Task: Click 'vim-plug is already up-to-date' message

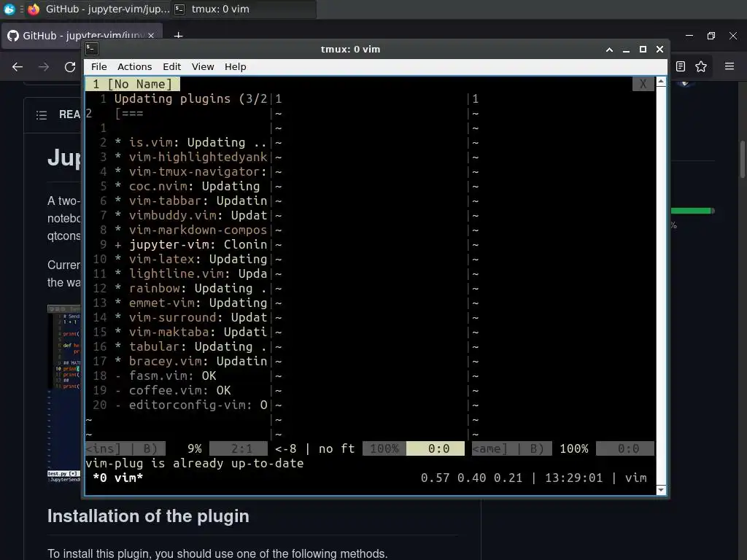Action: pos(194,463)
